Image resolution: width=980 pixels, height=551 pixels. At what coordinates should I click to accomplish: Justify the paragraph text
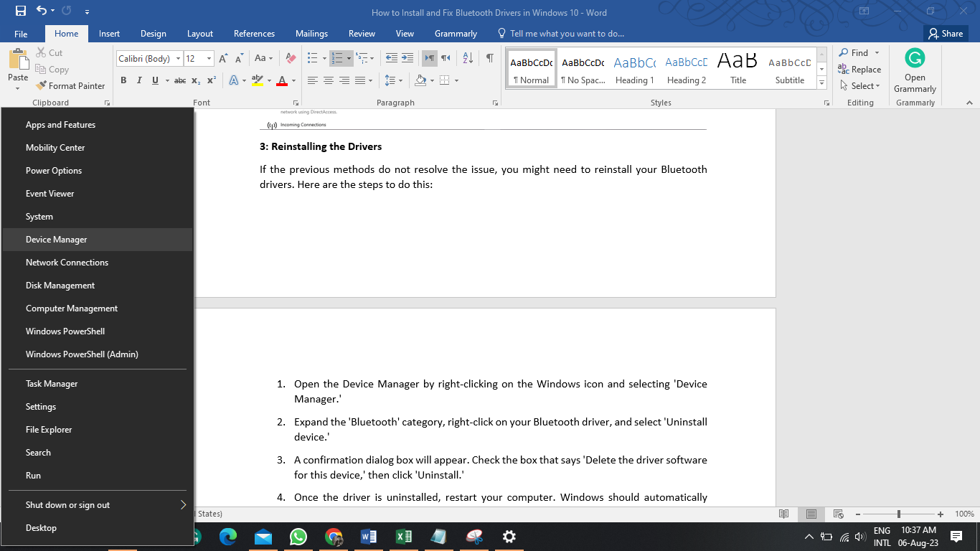pos(360,80)
